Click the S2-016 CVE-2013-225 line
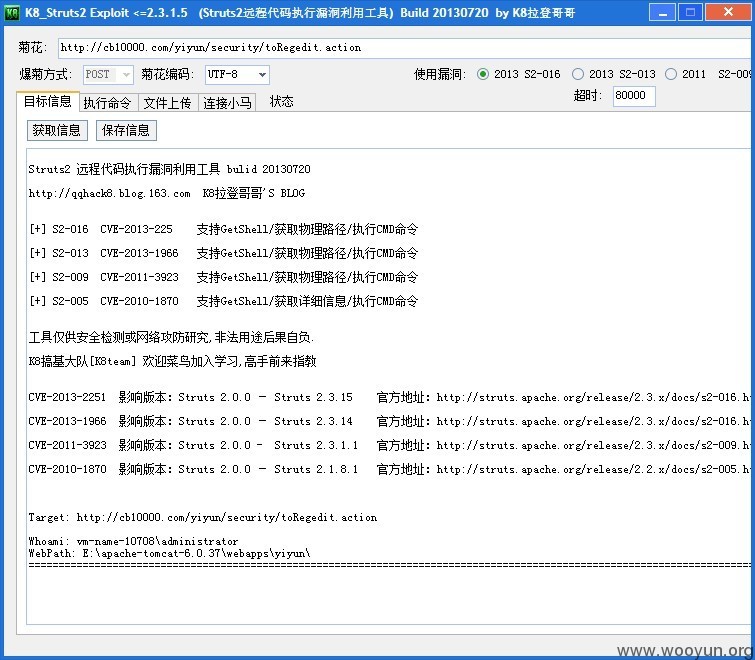755x660 pixels. click(x=223, y=229)
